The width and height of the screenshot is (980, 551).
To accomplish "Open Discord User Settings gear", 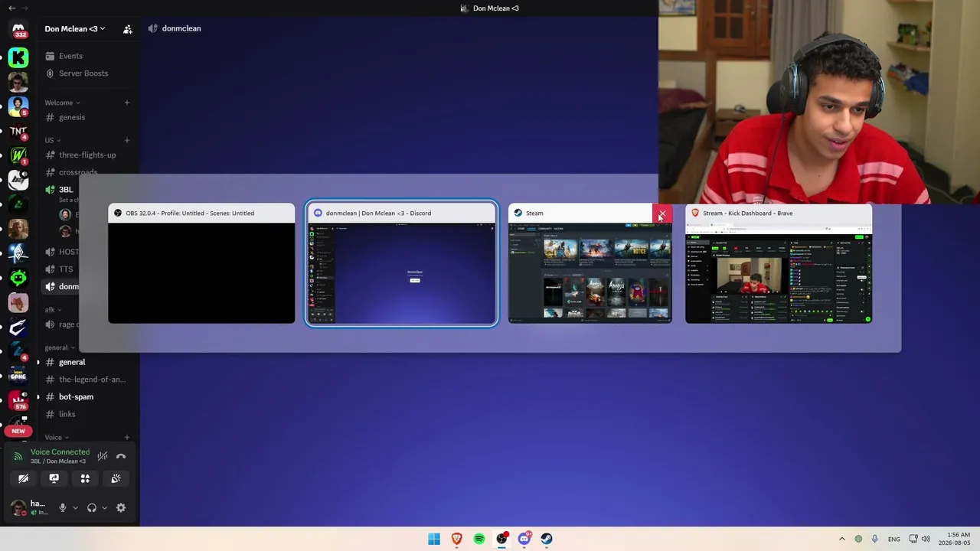I will [121, 507].
